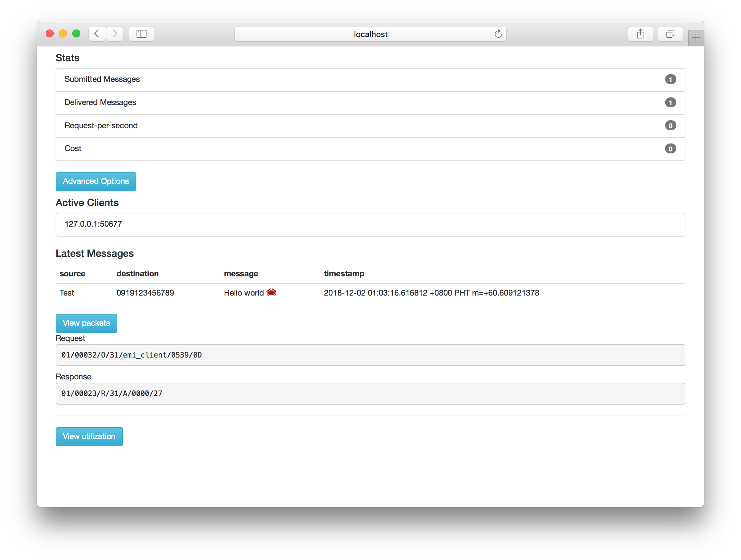Reload the localhost page
The height and width of the screenshot is (560, 741).
(498, 34)
